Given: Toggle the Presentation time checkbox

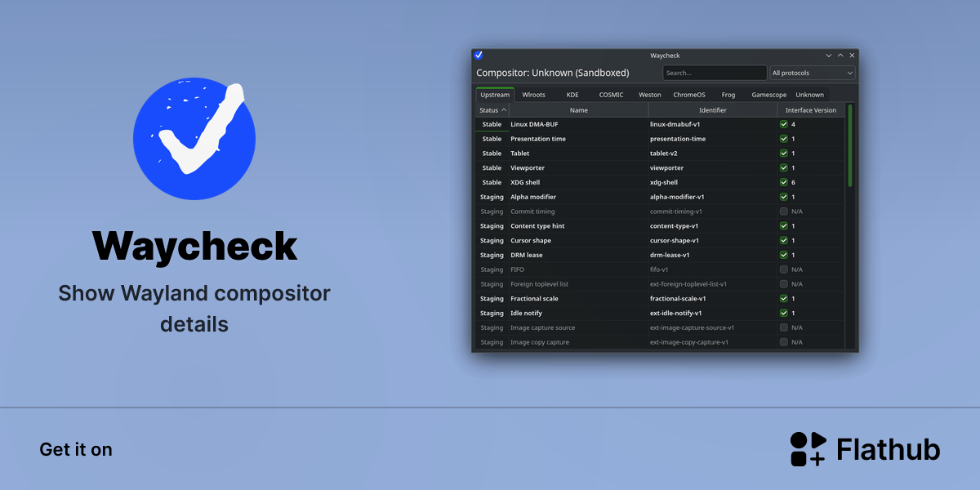Looking at the screenshot, I should click(784, 139).
